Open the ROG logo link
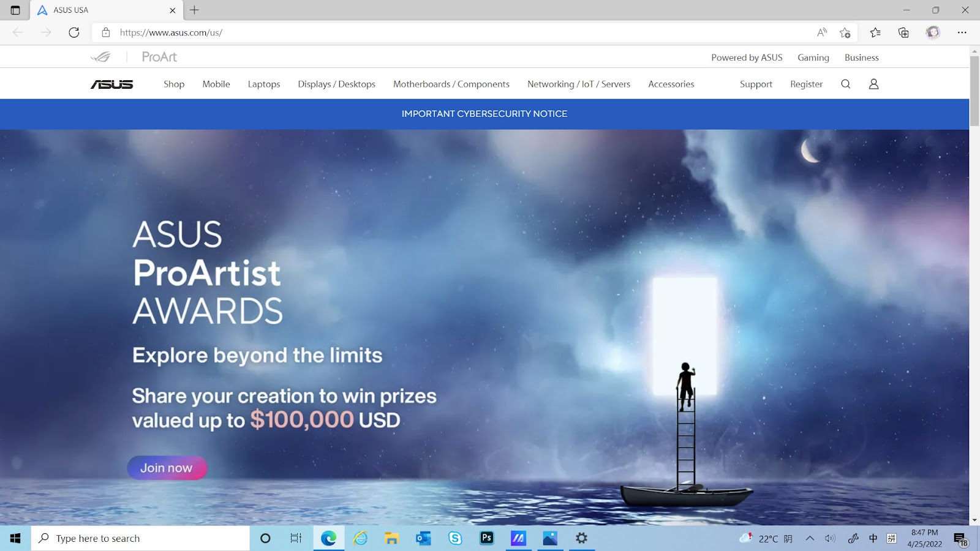Screen dimensions: 980x551 [x=101, y=57]
